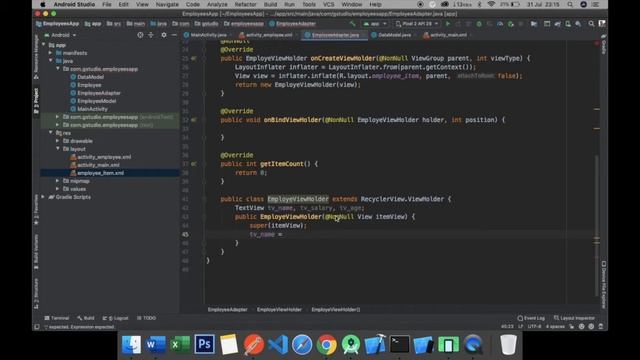Open Spotlight search in the macOS menu bar
This screenshot has width=640, height=360.
coord(570,4)
